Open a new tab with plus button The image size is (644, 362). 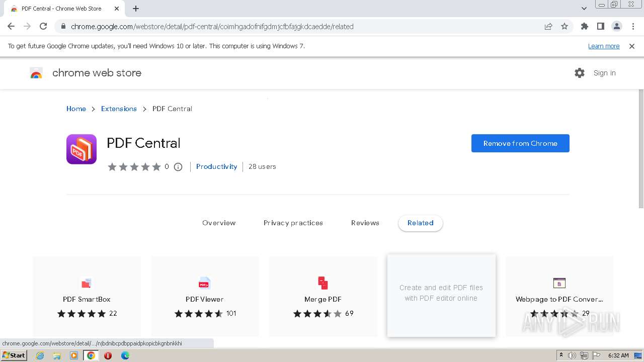(136, 9)
